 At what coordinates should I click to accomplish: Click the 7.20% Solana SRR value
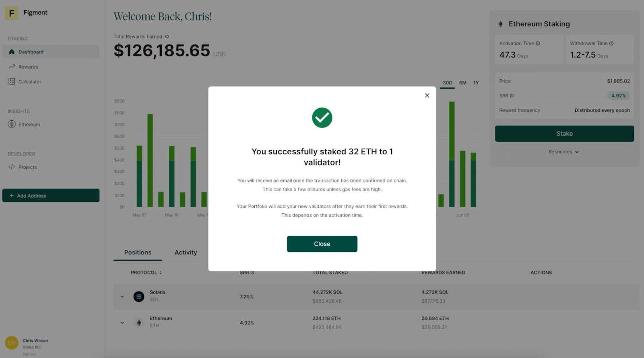click(247, 297)
